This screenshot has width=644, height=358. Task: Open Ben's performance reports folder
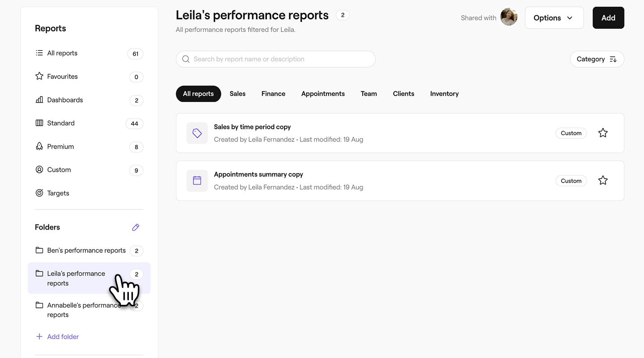86,250
